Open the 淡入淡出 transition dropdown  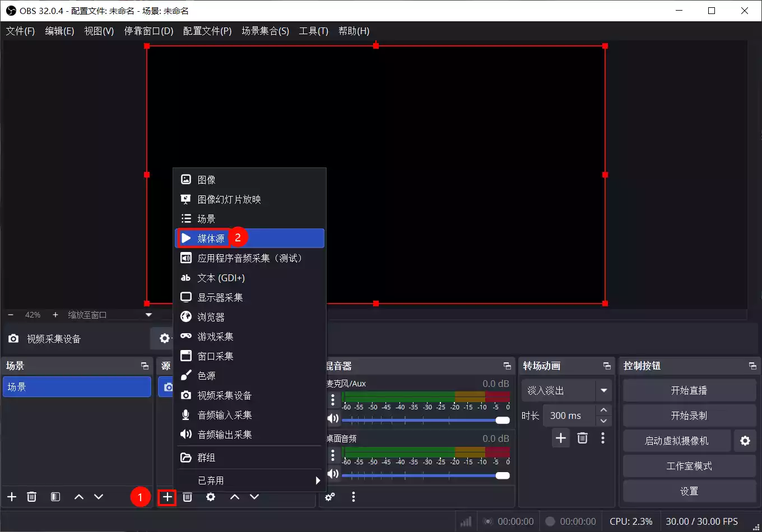coord(566,390)
